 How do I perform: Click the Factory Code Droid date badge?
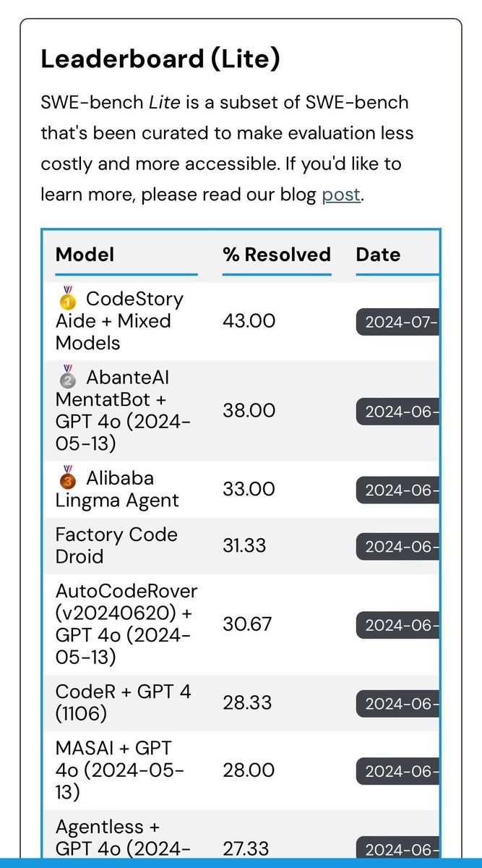397,547
